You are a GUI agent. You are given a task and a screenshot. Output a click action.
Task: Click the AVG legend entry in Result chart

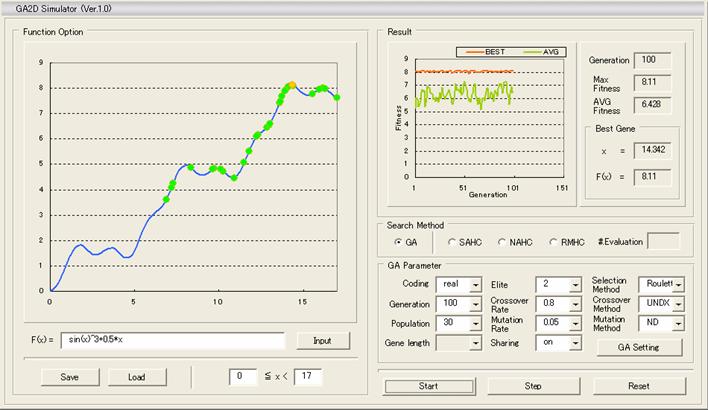(541, 52)
